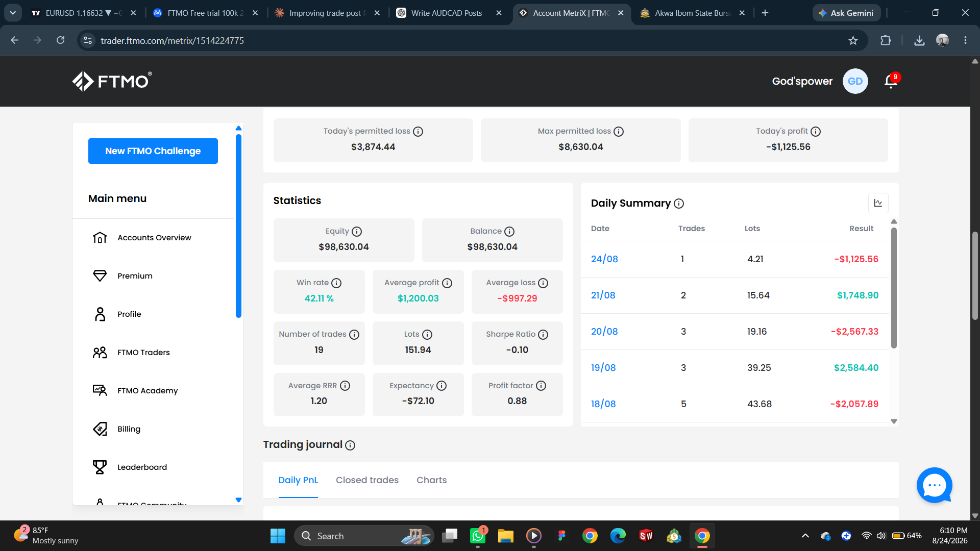Screen dimensions: 980x551
Task: Open Average RRR info icon
Action: tap(345, 386)
